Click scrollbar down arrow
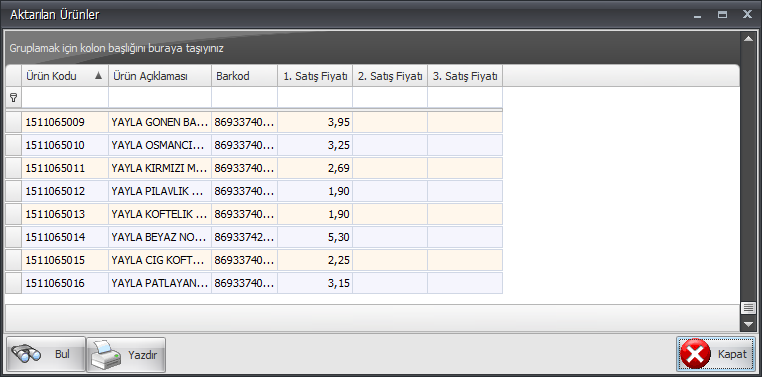 point(748,324)
